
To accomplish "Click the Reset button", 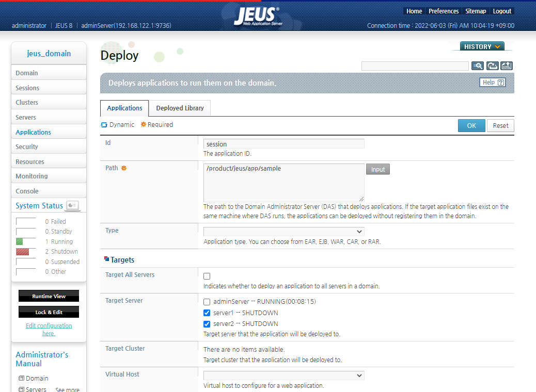I will tap(500, 126).
